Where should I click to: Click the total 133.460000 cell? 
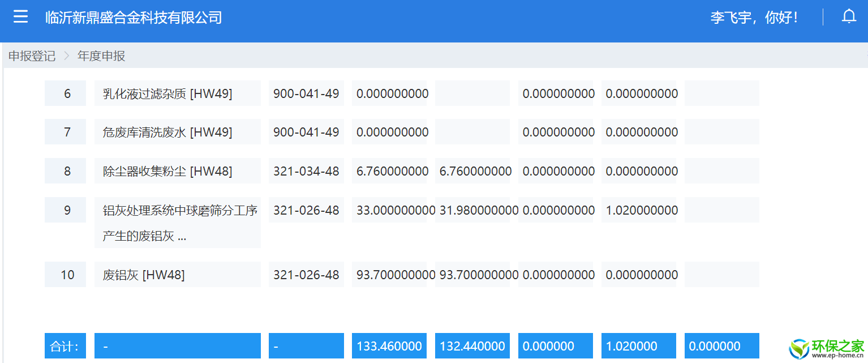(x=389, y=346)
